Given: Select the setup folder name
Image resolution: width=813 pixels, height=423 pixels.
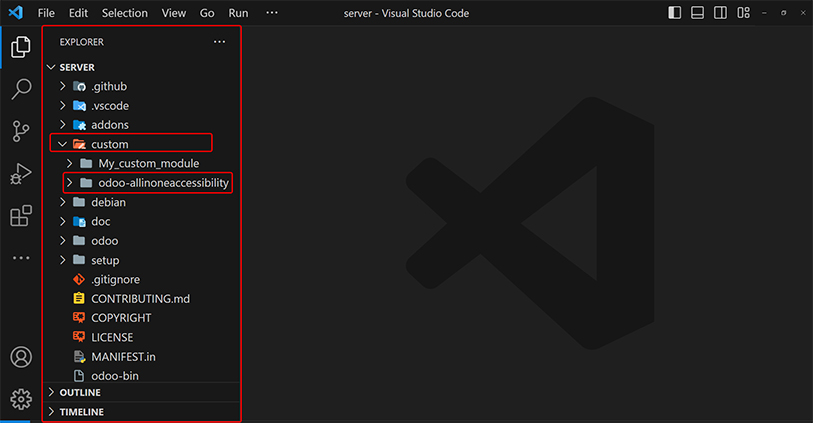Looking at the screenshot, I should point(105,260).
